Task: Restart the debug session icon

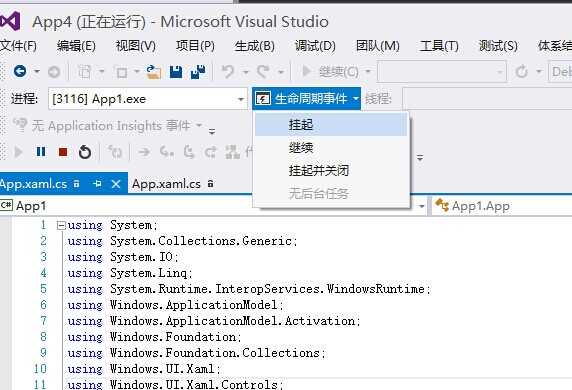Action: click(85, 151)
